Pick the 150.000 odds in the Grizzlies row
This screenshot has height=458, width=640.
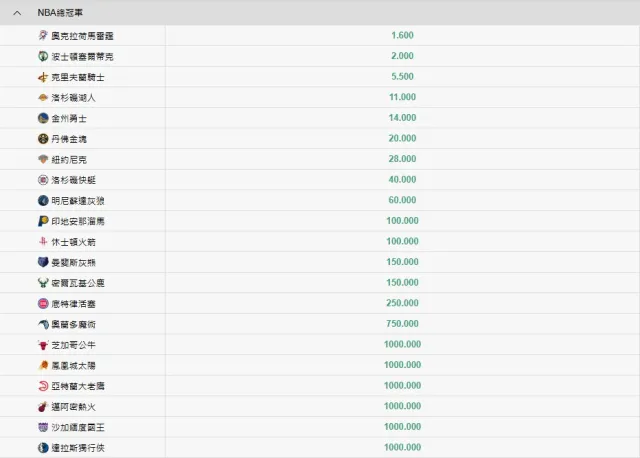(402, 262)
